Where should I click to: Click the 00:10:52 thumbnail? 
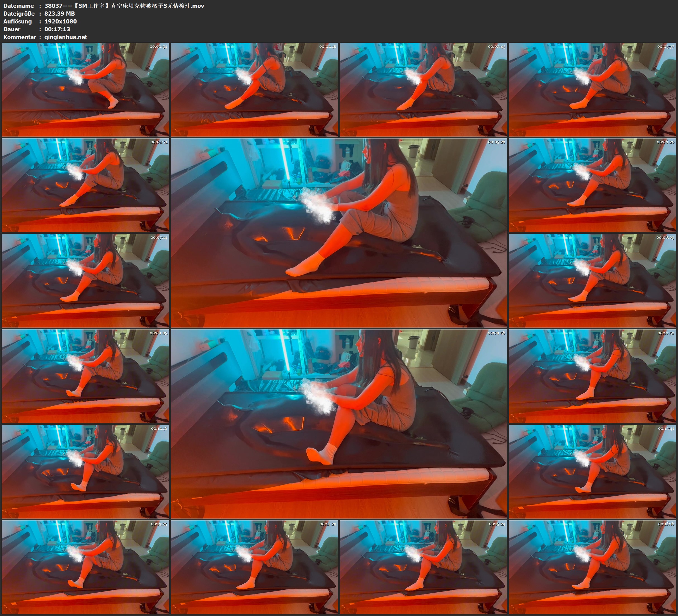click(x=592, y=376)
